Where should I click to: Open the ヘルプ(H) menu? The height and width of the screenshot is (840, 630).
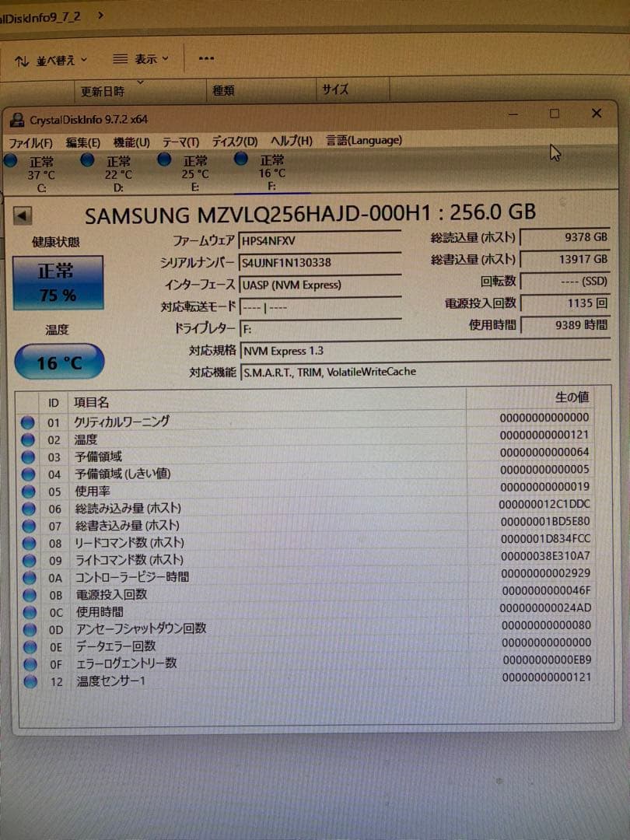coord(292,141)
